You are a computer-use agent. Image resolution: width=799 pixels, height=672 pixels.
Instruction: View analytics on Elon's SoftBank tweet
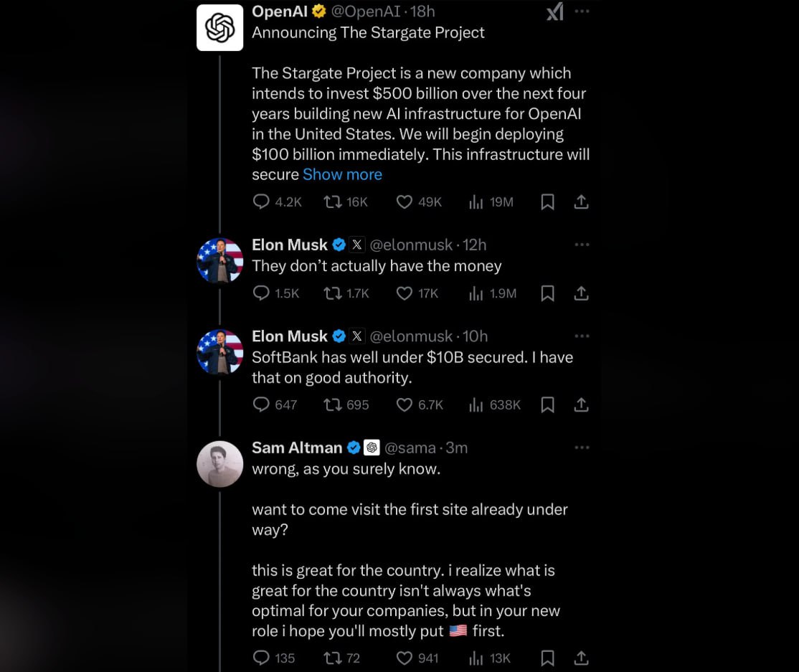476,405
